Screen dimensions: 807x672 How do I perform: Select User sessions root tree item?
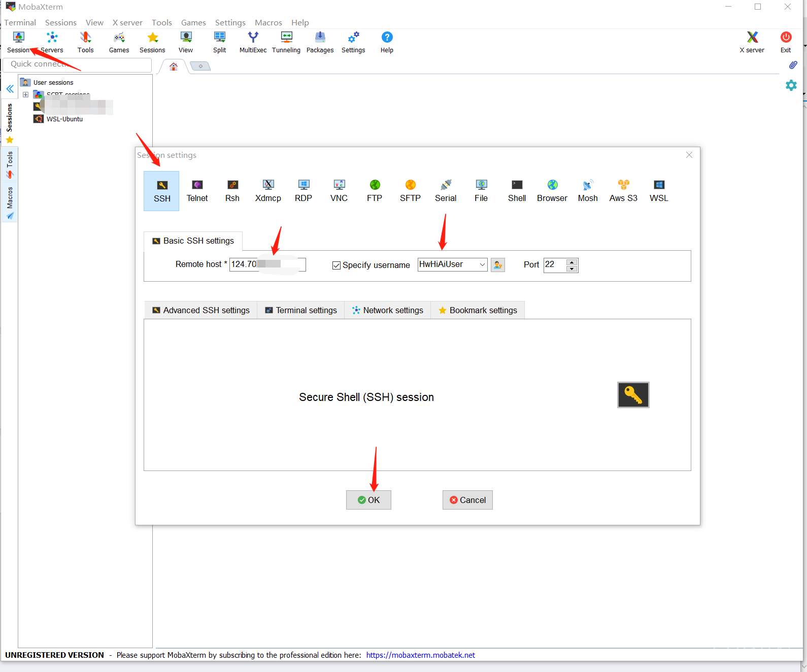[x=53, y=83]
